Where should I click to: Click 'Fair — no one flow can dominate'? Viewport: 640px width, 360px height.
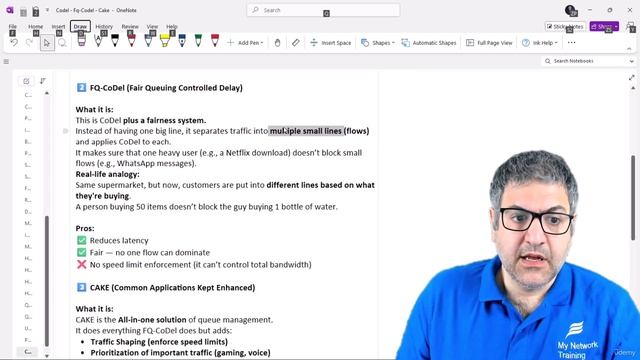click(x=149, y=253)
